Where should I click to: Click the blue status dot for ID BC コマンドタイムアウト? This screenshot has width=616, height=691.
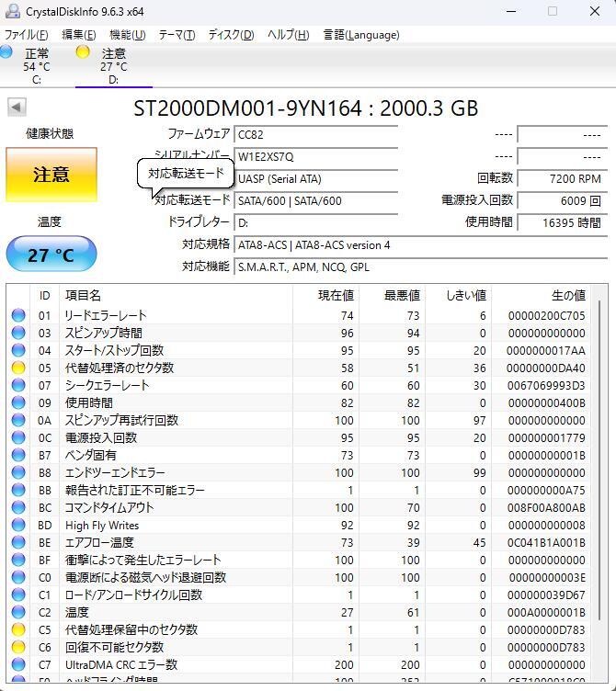(x=18, y=507)
